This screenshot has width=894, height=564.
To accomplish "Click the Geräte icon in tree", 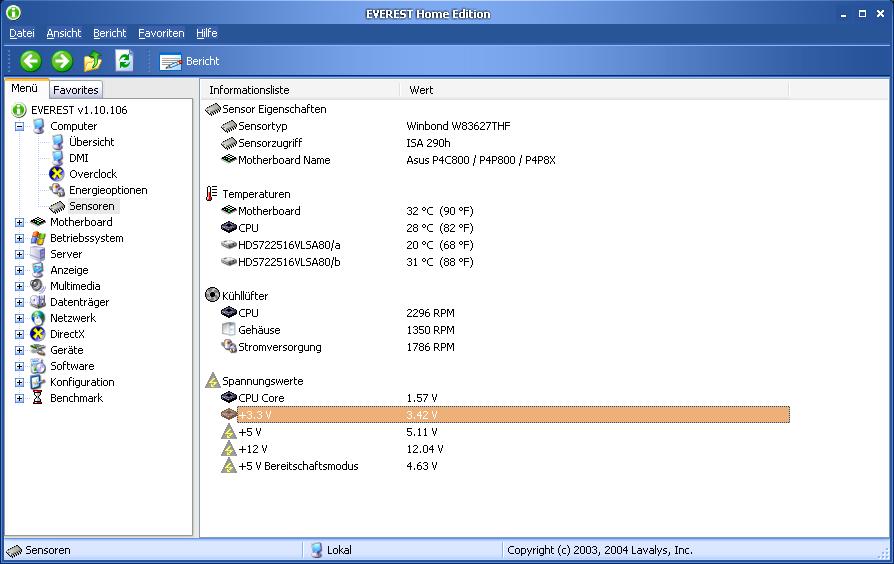I will pyautogui.click(x=38, y=350).
